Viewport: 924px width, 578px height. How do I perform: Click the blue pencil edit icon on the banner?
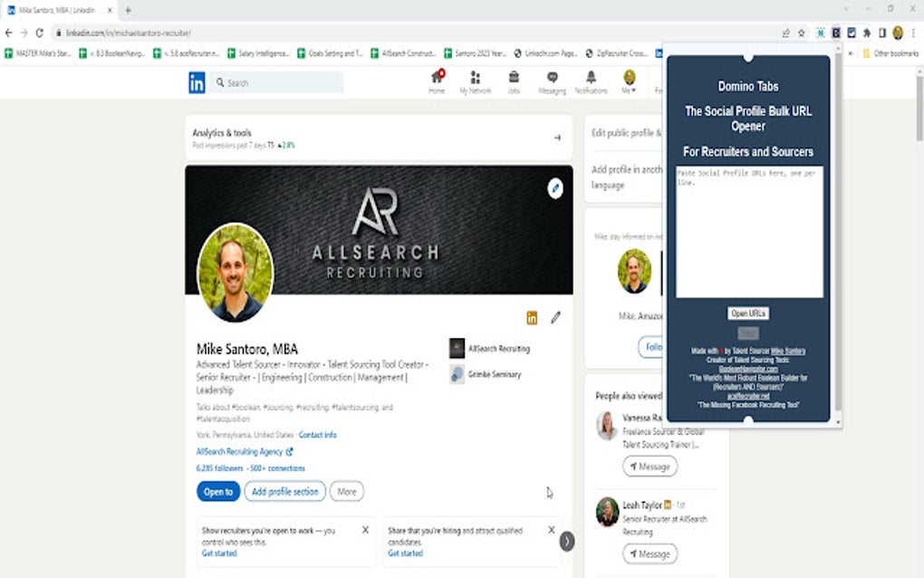(x=555, y=190)
